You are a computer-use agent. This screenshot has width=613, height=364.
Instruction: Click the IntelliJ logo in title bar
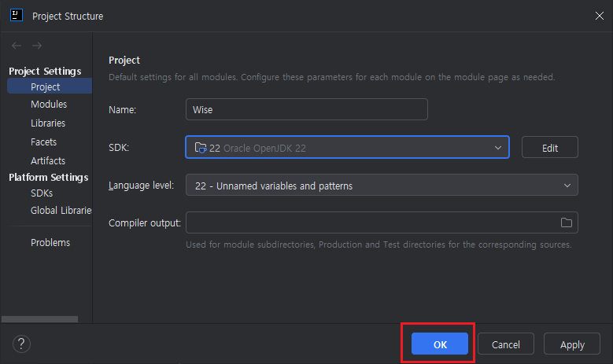tap(16, 15)
